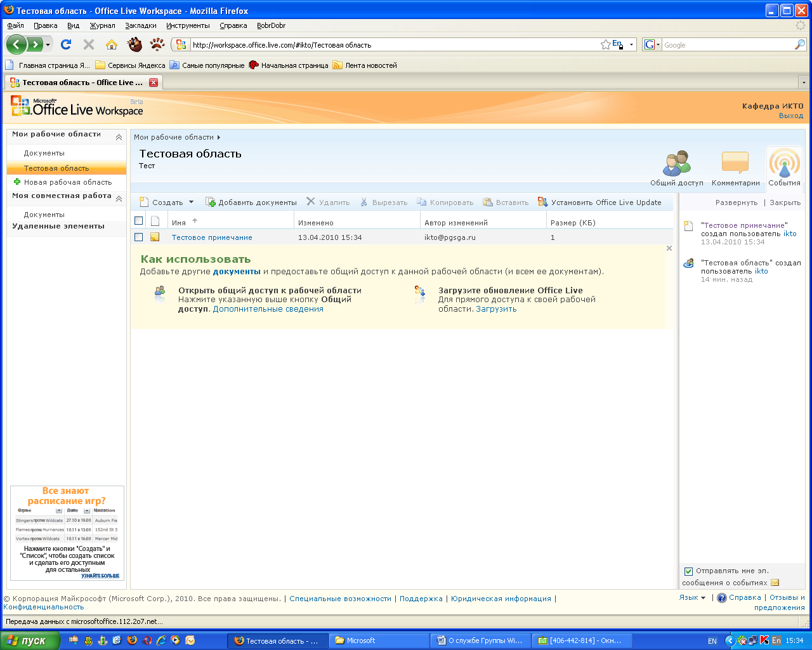The height and width of the screenshot is (650, 812).
Task: Close the Как использовать help panel
Action: [669, 248]
